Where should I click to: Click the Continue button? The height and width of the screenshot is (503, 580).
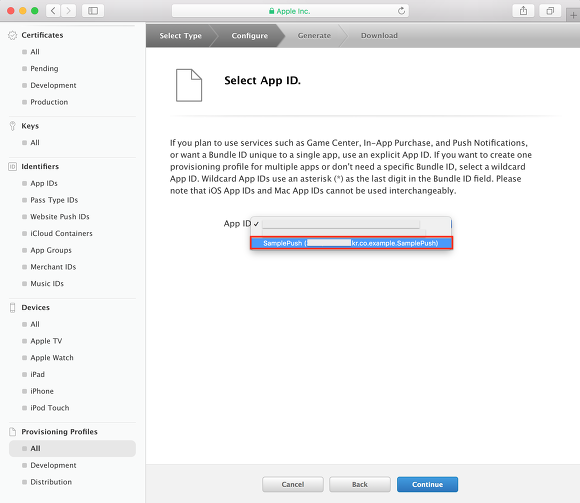pos(427,484)
